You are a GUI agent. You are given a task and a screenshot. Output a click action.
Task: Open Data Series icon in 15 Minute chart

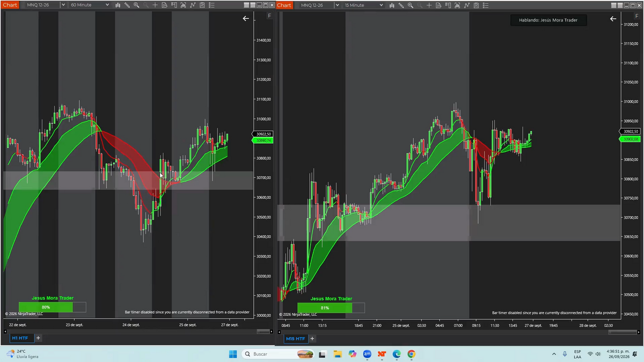(457, 5)
